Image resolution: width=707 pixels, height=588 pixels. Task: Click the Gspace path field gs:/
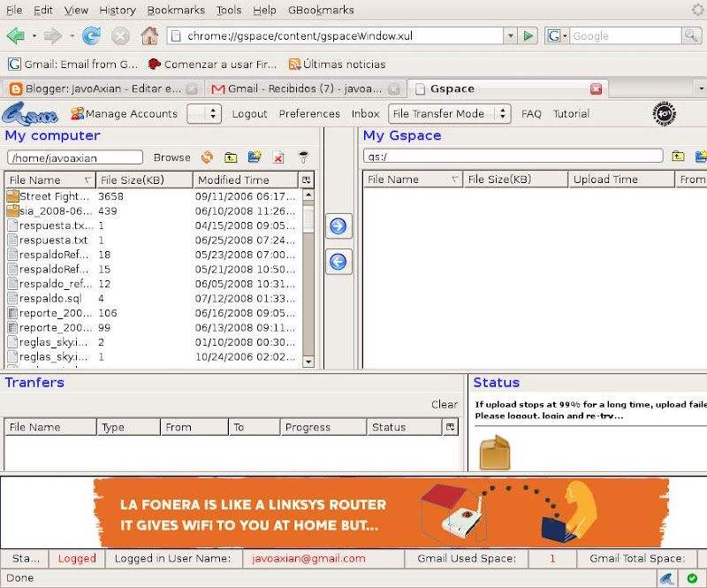pos(513,157)
